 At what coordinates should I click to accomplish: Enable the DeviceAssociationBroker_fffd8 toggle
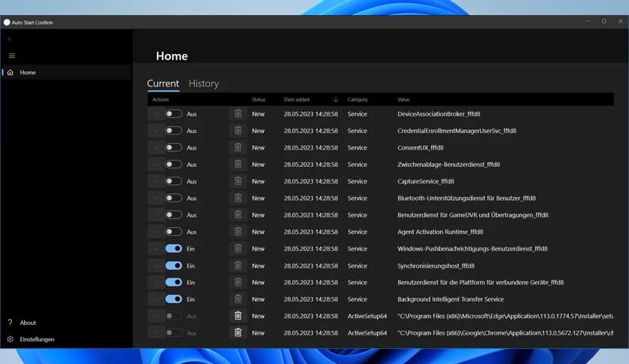tap(174, 114)
